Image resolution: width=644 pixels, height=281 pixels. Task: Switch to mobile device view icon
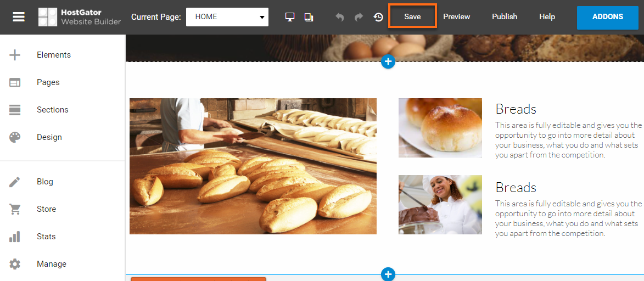[309, 17]
